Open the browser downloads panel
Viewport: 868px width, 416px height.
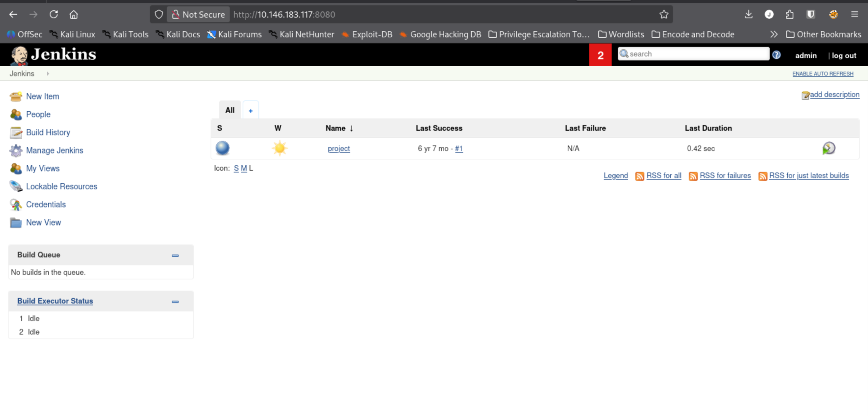point(748,14)
